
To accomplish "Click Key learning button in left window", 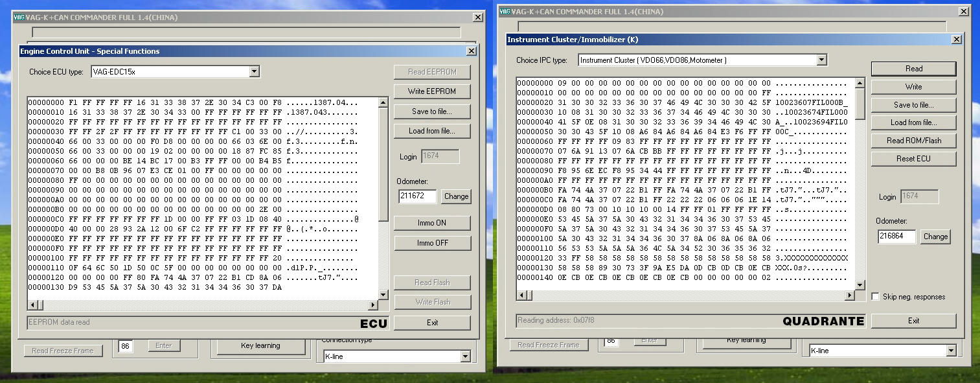I will tap(260, 346).
